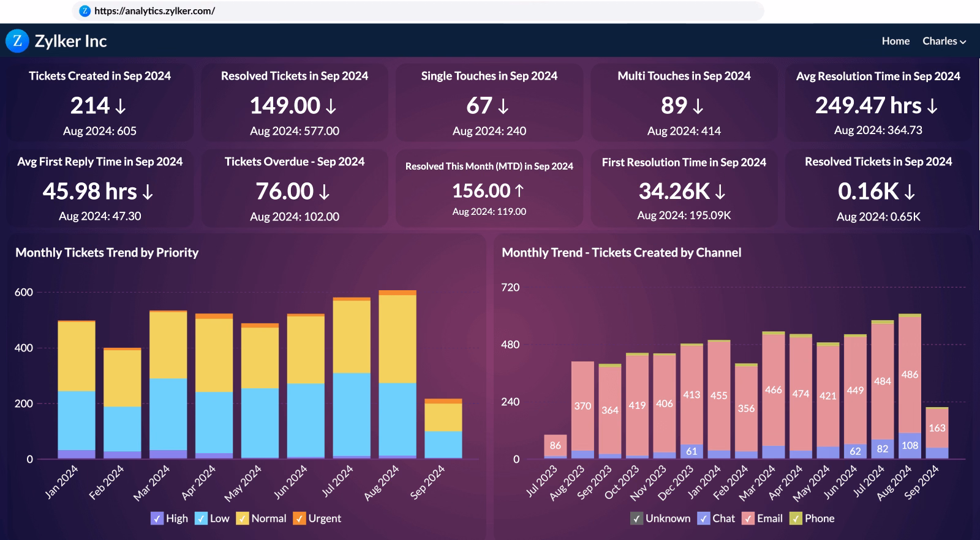Click down arrow next to First Resolution Time 34.26K
Screen dimensions: 980x540
click(720, 192)
